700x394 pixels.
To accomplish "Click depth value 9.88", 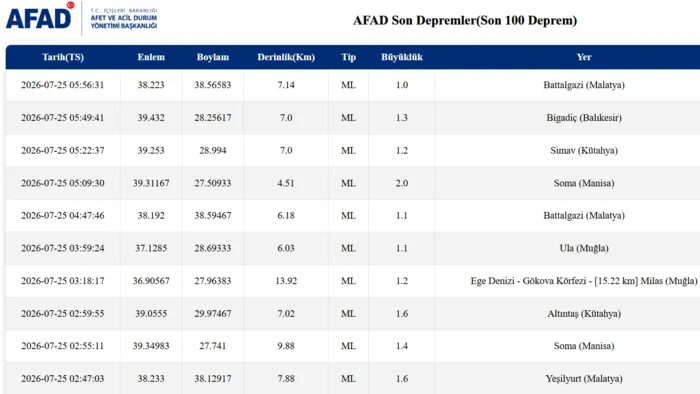I will 286,346.
